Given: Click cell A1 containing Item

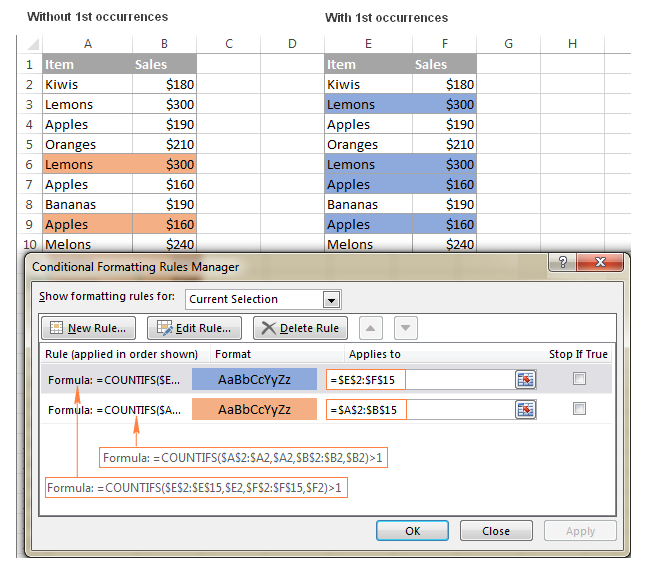Looking at the screenshot, I should point(88,64).
